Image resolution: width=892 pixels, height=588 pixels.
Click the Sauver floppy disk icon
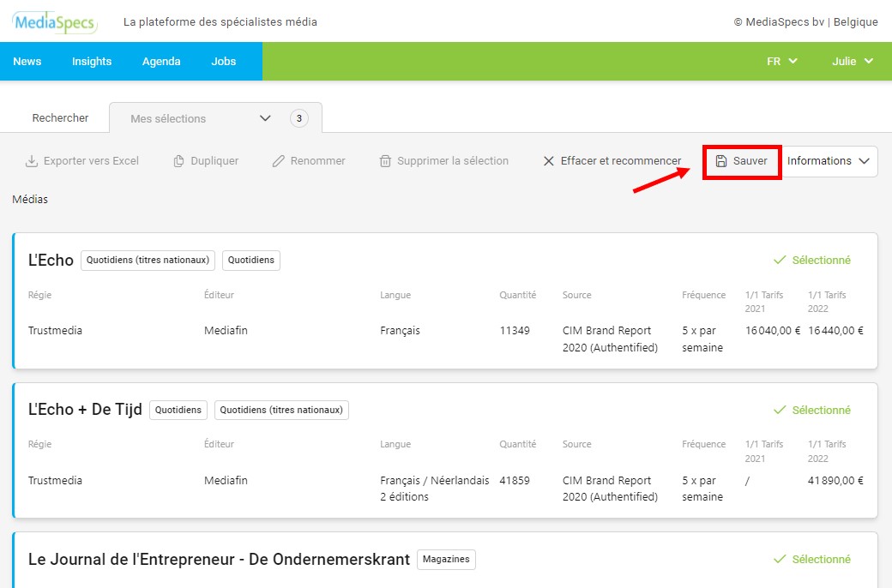(721, 161)
